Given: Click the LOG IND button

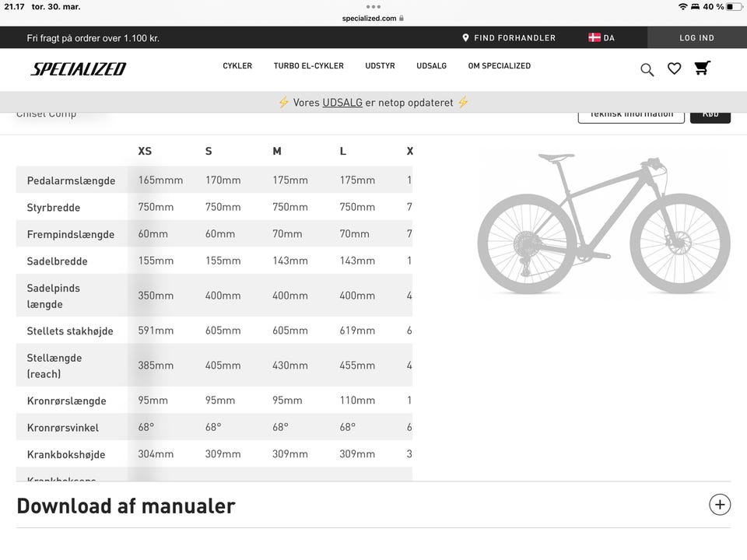Looking at the screenshot, I should point(696,37).
